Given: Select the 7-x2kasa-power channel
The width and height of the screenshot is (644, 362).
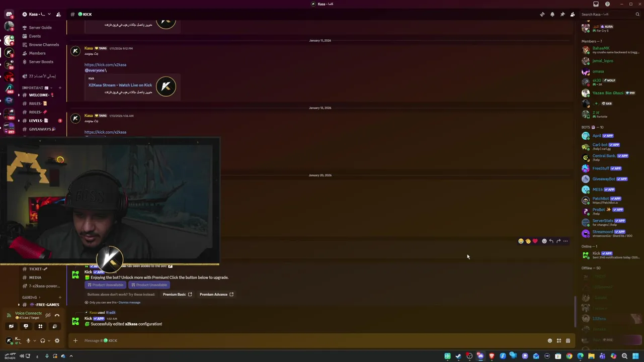Looking at the screenshot, I should tap(44, 286).
